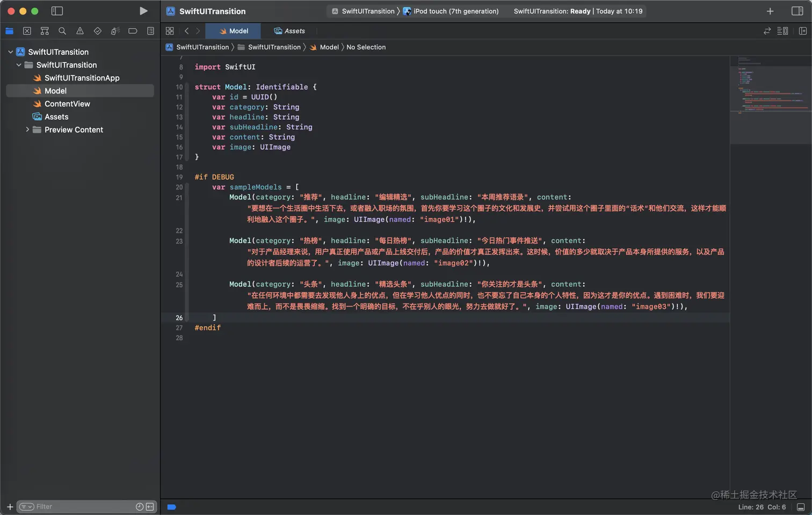The height and width of the screenshot is (515, 812).
Task: Click the Line: 26 Col: 6 indicator
Action: [x=762, y=507]
